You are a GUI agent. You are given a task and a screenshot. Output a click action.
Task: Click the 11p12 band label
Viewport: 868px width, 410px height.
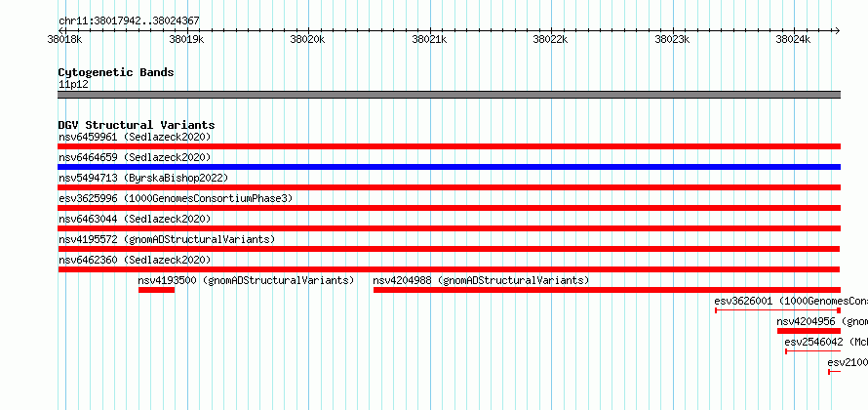click(x=73, y=85)
